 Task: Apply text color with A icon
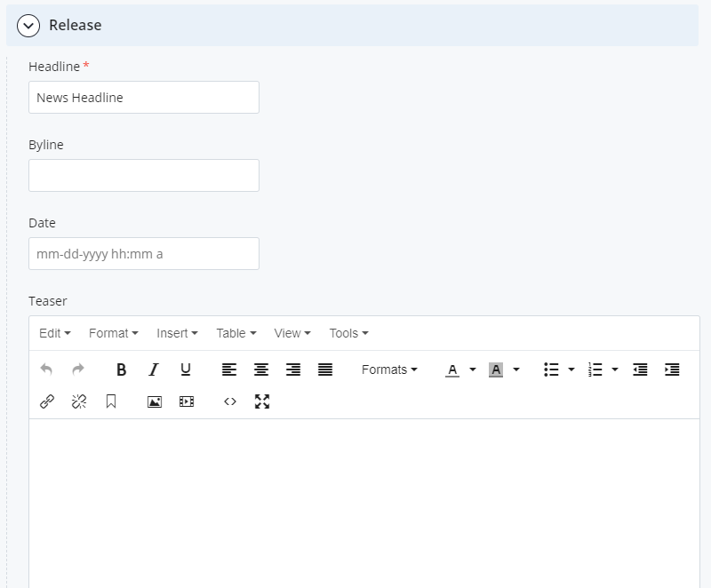452,369
